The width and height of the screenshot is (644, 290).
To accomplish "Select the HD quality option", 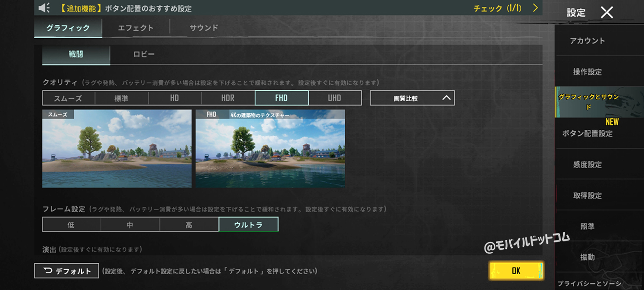I will 174,98.
